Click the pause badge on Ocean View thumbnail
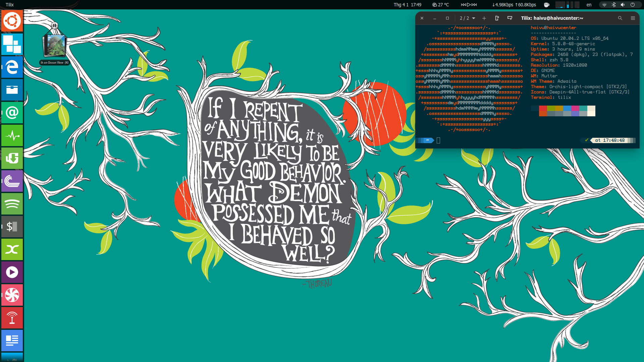Viewport: 644px width, 362px height. tap(55, 25)
